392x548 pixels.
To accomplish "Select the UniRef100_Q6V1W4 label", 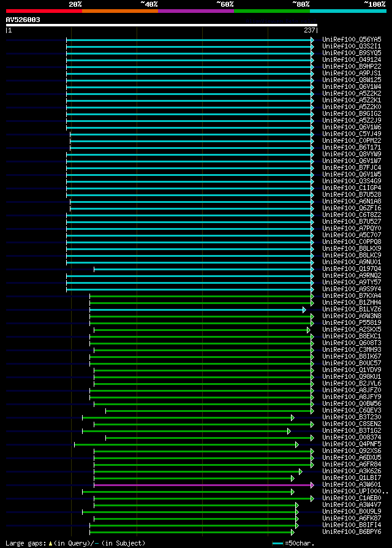I will tap(352, 86).
